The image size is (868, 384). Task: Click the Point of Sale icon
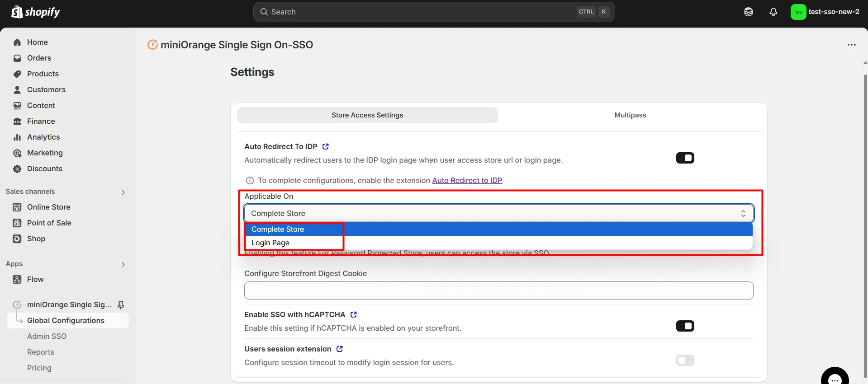tap(17, 223)
